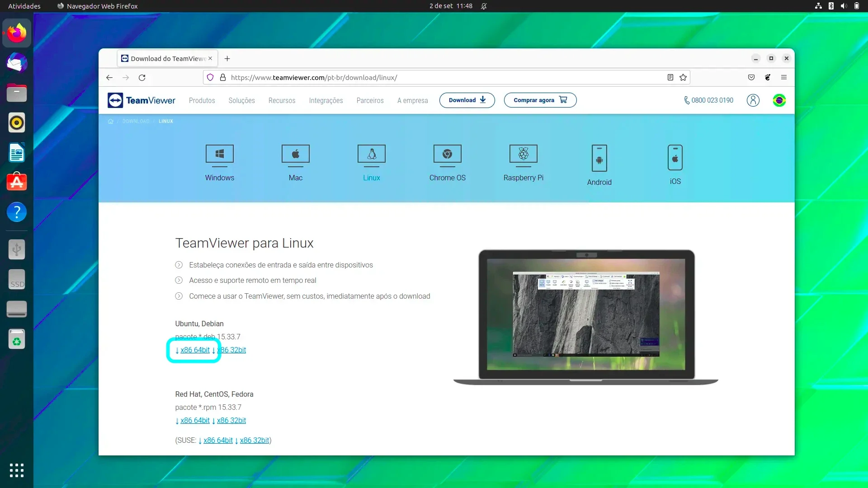The height and width of the screenshot is (488, 868).
Task: Open the user account profile icon
Action: 753,100
